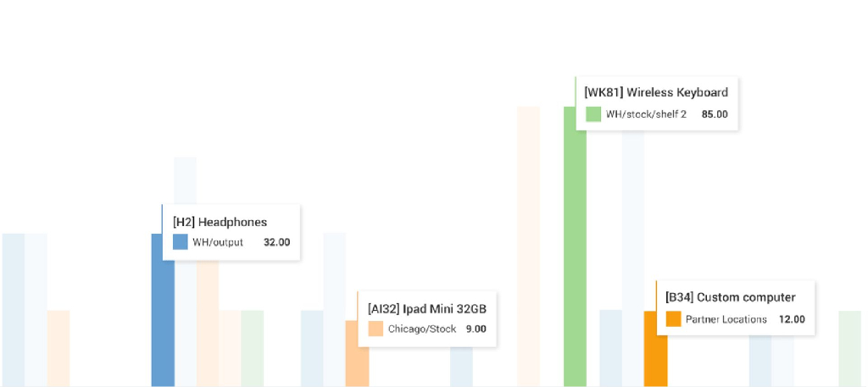
Task: Click the 85.00 quantity value
Action: pyautogui.click(x=715, y=114)
